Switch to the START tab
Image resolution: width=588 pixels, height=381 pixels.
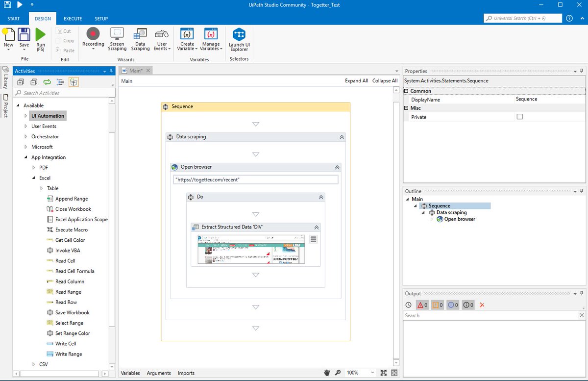tap(14, 19)
